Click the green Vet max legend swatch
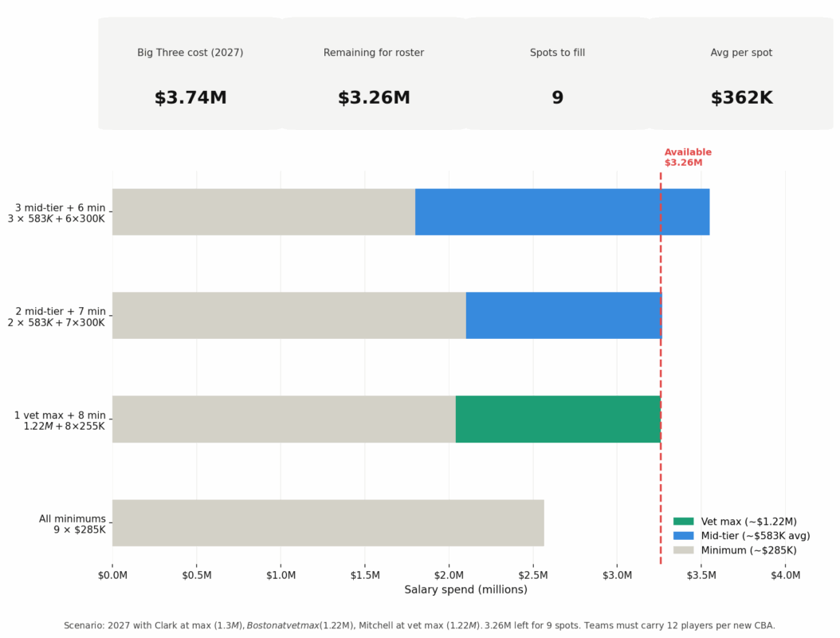The height and width of the screenshot is (638, 840). click(683, 522)
